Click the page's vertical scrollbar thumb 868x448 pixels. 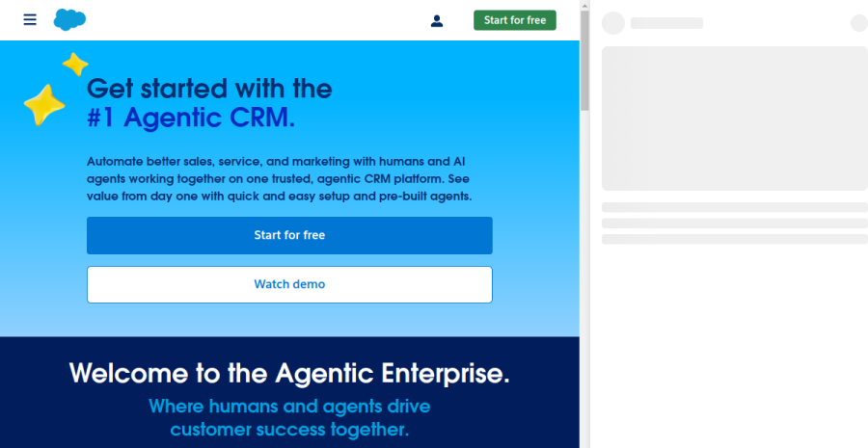[584, 61]
